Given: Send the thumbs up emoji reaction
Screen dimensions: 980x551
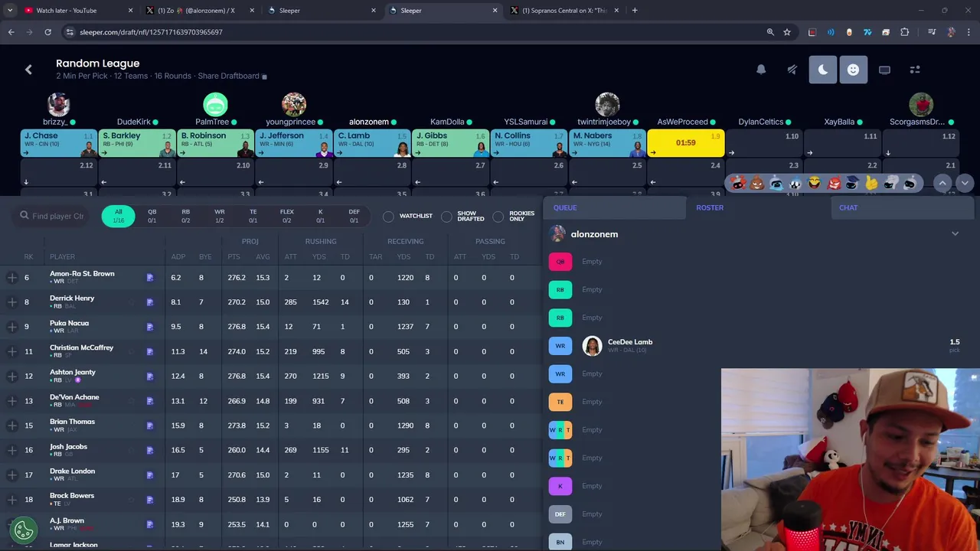Looking at the screenshot, I should [x=871, y=183].
